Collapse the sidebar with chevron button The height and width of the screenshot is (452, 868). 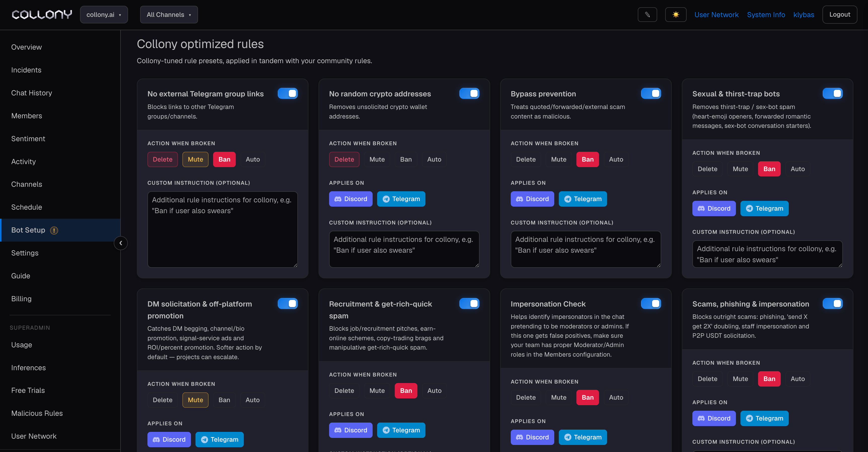point(121,243)
